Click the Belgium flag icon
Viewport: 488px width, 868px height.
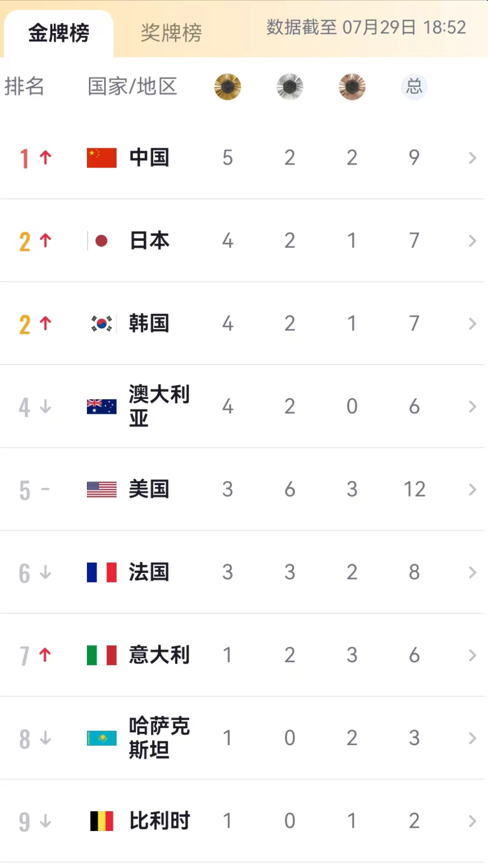(102, 821)
